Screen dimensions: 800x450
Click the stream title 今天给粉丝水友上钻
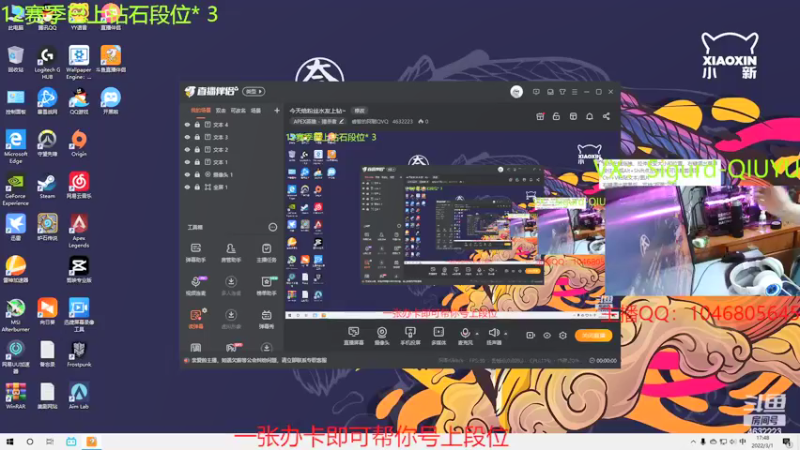(x=317, y=111)
